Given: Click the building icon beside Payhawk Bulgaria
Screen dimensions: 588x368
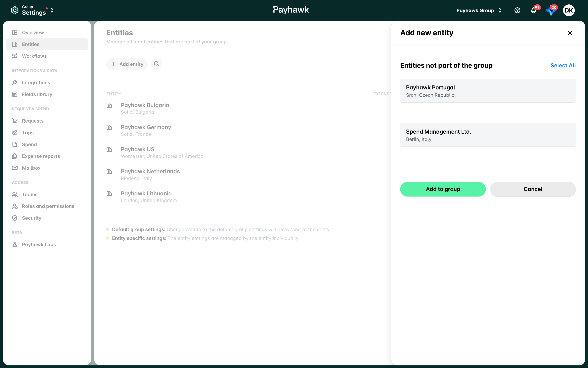Looking at the screenshot, I should click(109, 105).
